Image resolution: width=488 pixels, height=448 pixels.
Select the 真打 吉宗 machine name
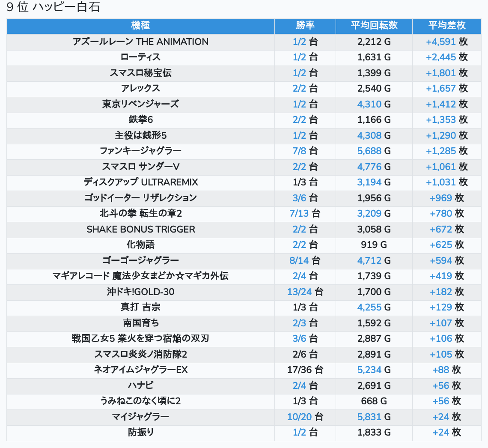(x=140, y=307)
